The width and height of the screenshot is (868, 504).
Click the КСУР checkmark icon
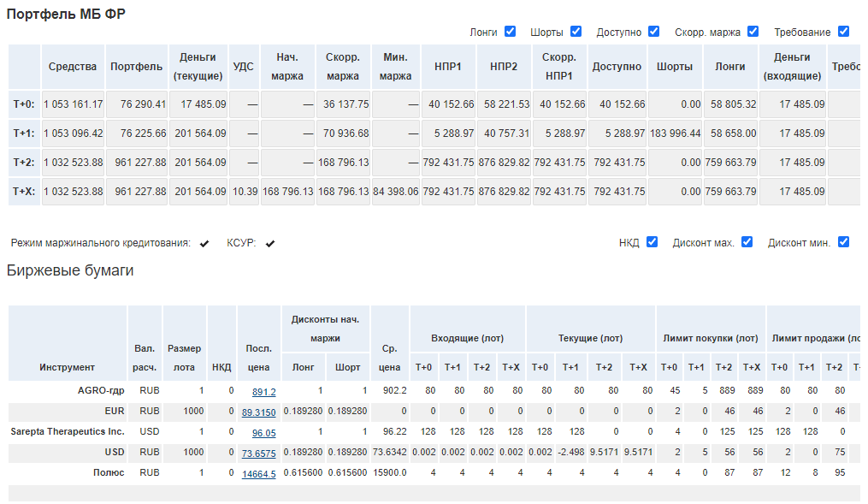(270, 244)
